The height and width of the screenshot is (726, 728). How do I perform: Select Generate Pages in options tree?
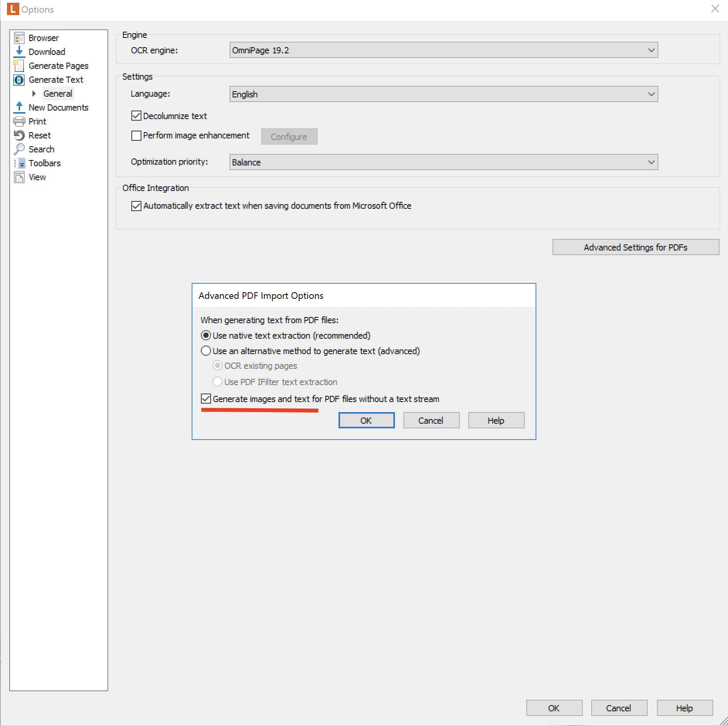tap(58, 66)
